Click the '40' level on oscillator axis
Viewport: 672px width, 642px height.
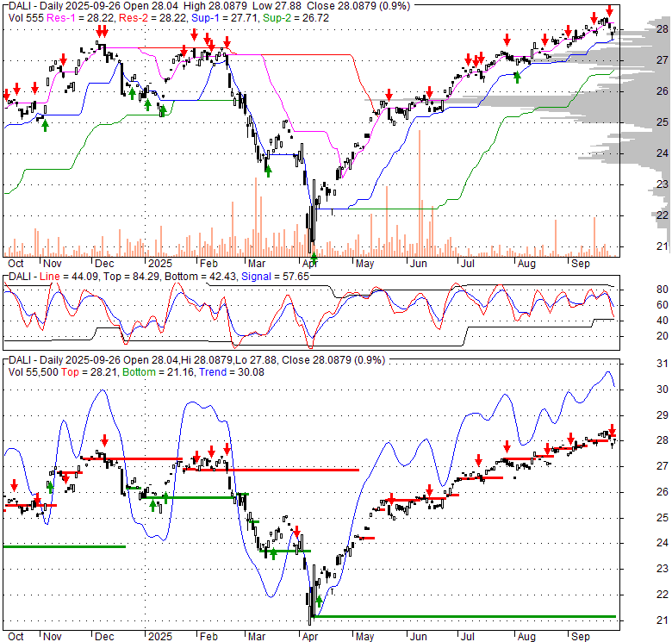coord(663,321)
